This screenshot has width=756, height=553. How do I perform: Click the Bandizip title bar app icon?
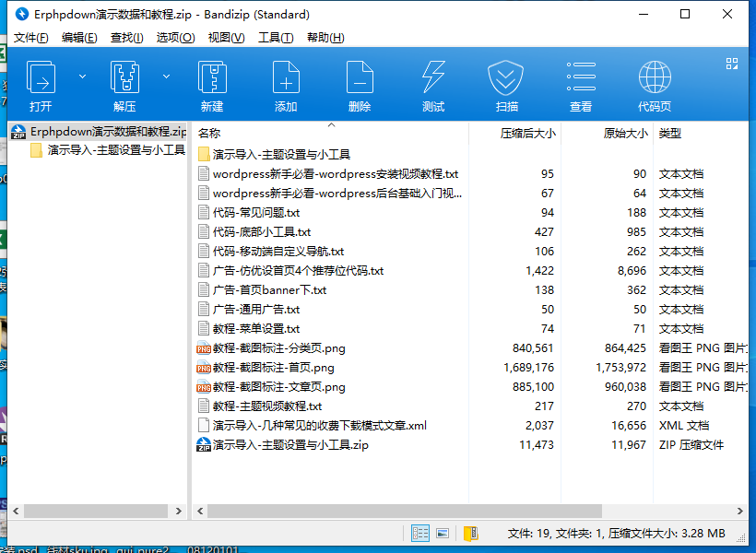tap(22, 14)
